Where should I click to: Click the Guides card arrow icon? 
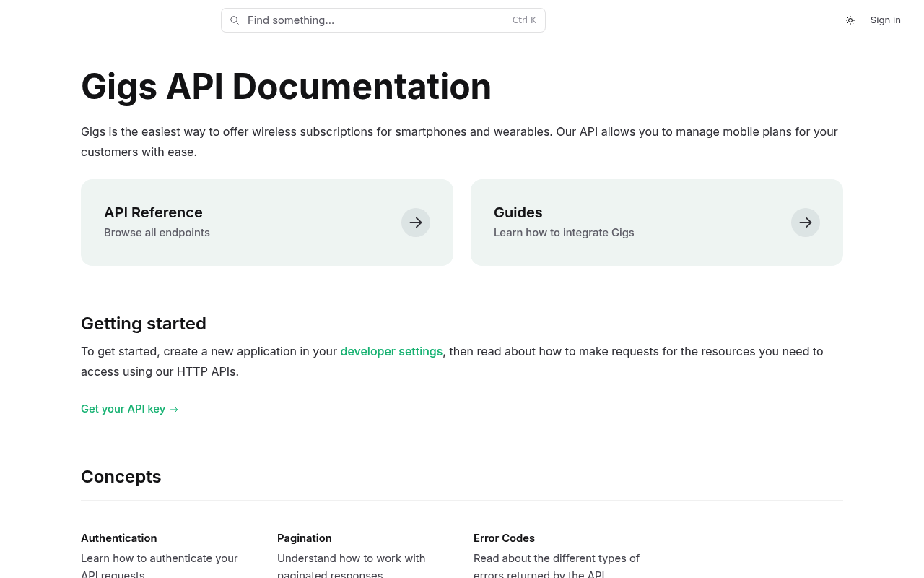pyautogui.click(x=806, y=223)
